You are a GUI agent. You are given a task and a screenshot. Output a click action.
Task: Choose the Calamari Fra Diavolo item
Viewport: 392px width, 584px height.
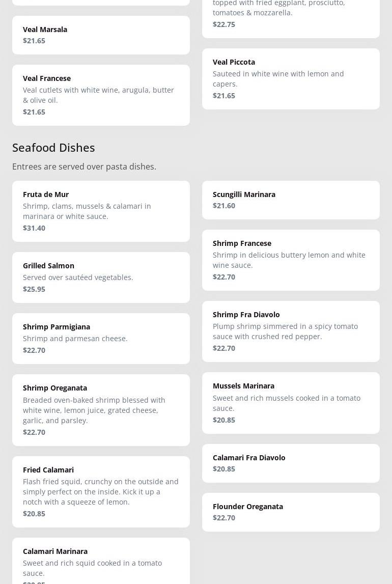[x=291, y=463]
